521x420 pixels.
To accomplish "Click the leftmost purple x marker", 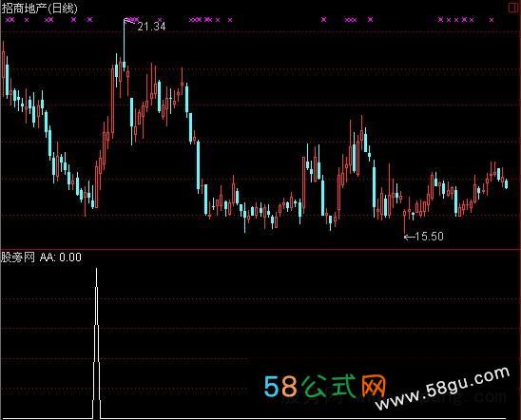I will click(9, 20).
